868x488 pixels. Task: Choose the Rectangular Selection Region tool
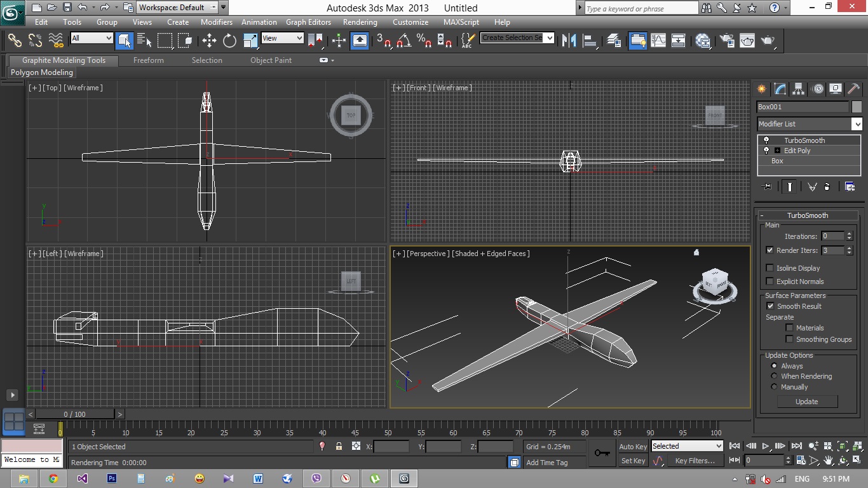pyautogui.click(x=165, y=40)
